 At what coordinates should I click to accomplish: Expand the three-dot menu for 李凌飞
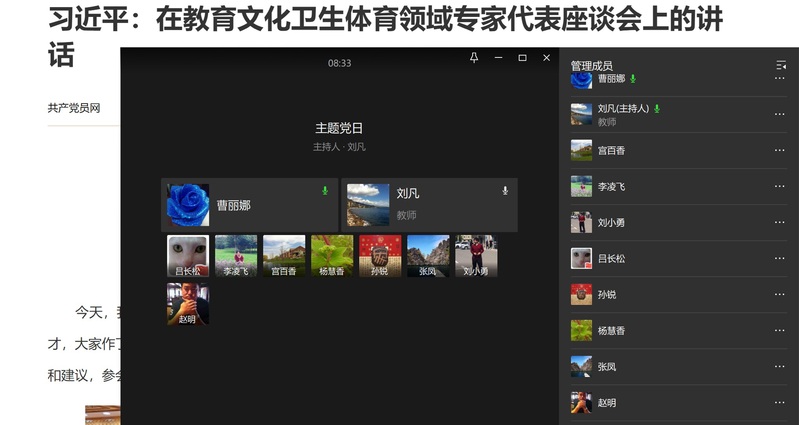pos(780,186)
